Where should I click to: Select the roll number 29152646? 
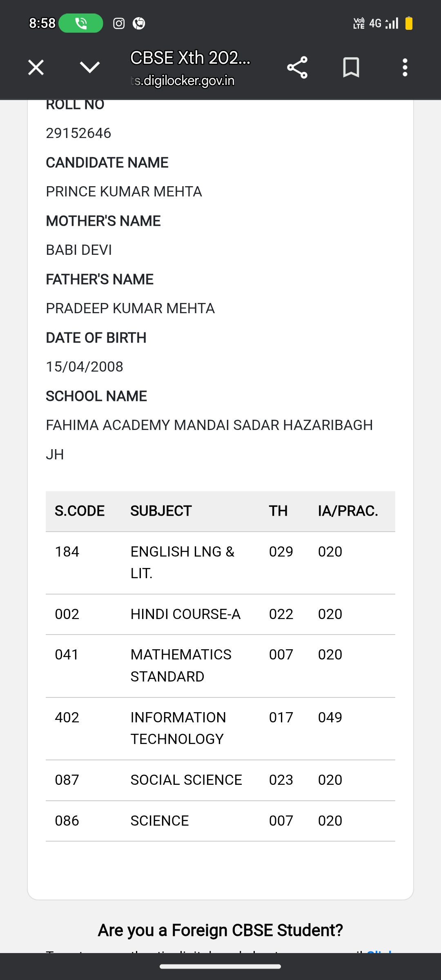pyautogui.click(x=78, y=133)
